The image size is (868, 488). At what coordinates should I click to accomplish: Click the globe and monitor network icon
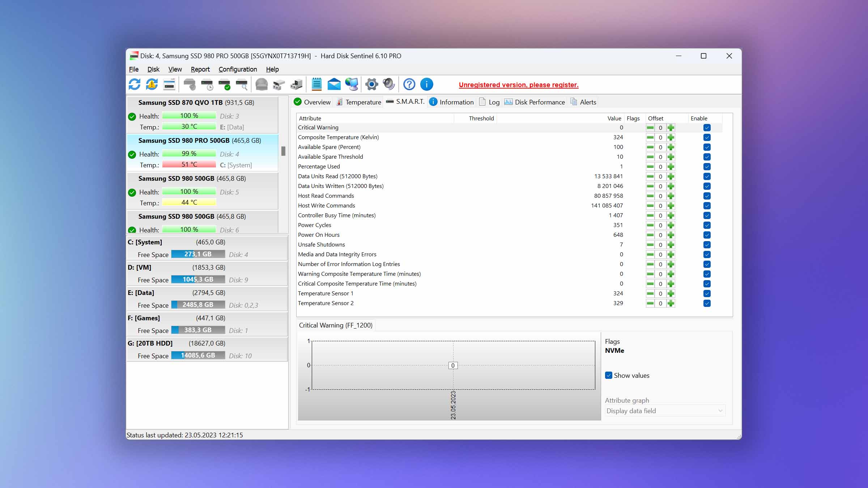point(352,84)
